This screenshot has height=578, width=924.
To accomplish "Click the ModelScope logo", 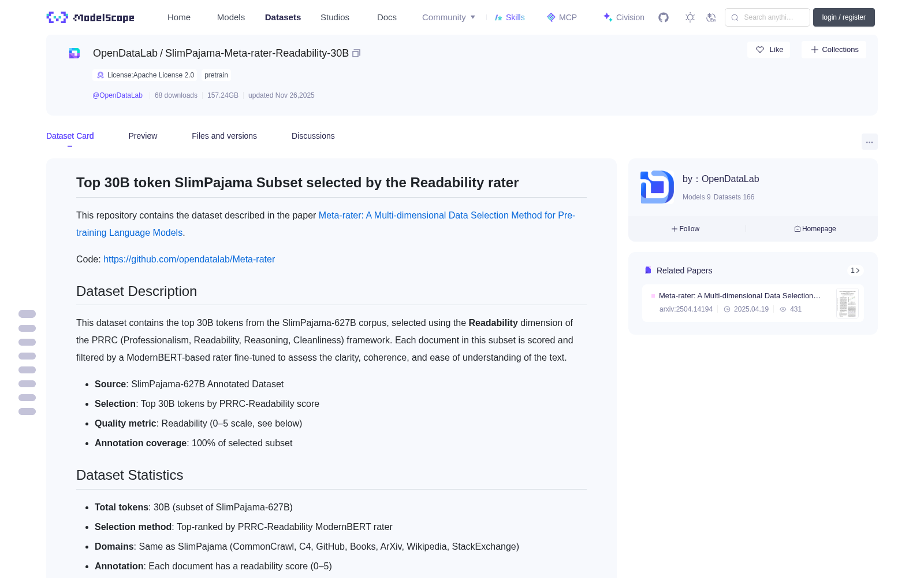I will pos(91,17).
